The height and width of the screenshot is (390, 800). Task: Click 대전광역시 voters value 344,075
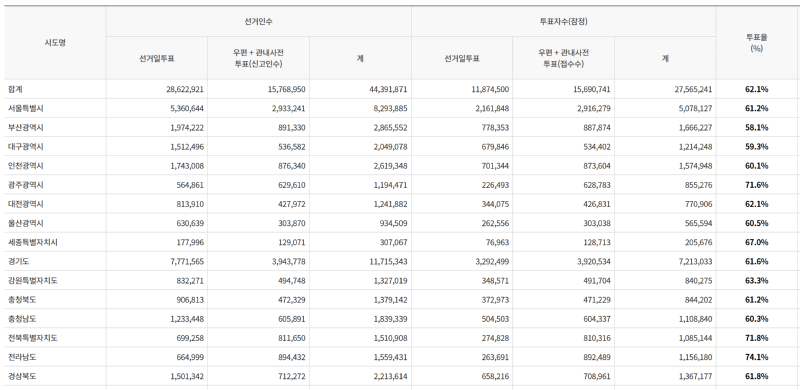(x=495, y=204)
